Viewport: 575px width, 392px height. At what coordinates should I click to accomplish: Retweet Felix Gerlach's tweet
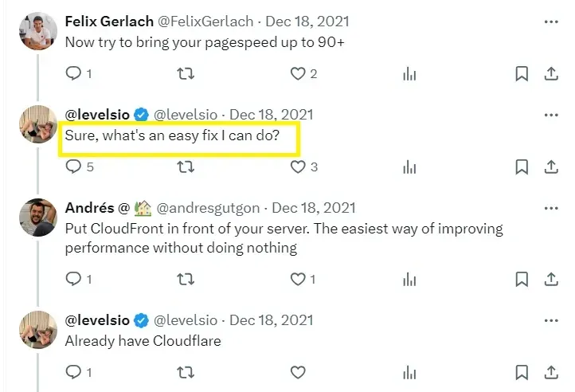coord(185,74)
